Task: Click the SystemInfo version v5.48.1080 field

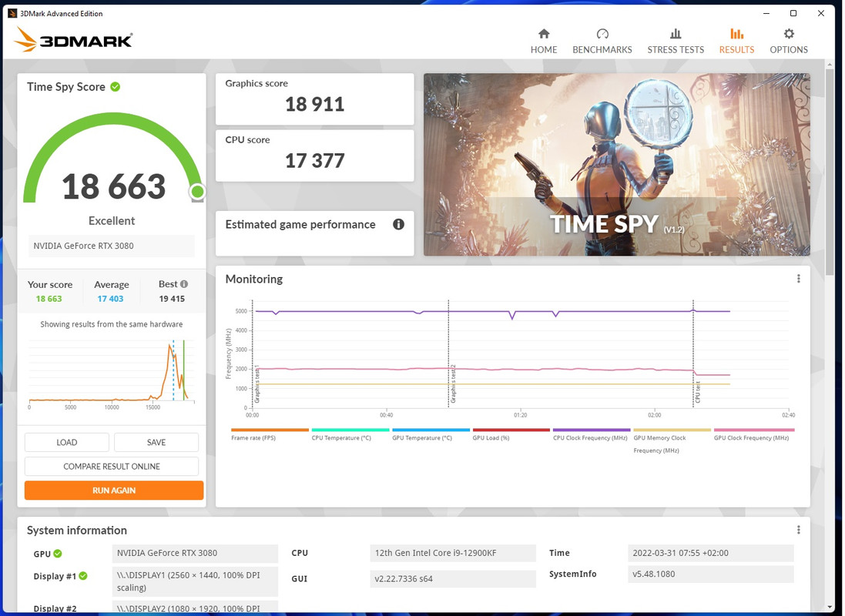Action: click(710, 574)
